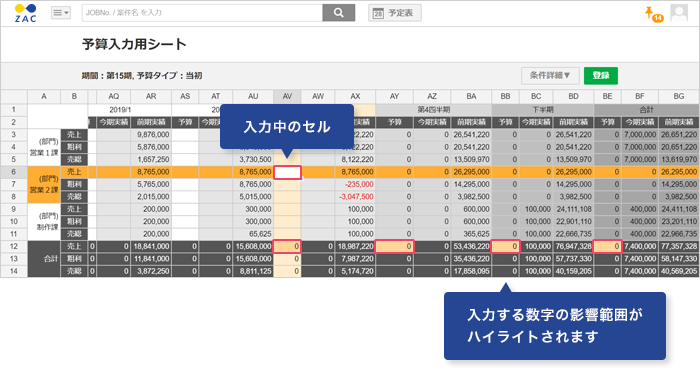Click red value -235,000
700x370 pixels.
[x=355, y=184]
